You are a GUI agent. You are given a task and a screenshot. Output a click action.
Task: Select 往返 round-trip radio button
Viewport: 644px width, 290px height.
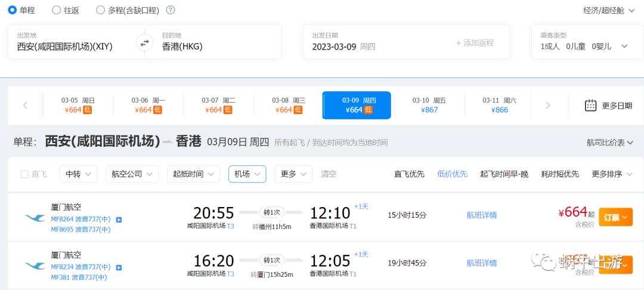56,10
